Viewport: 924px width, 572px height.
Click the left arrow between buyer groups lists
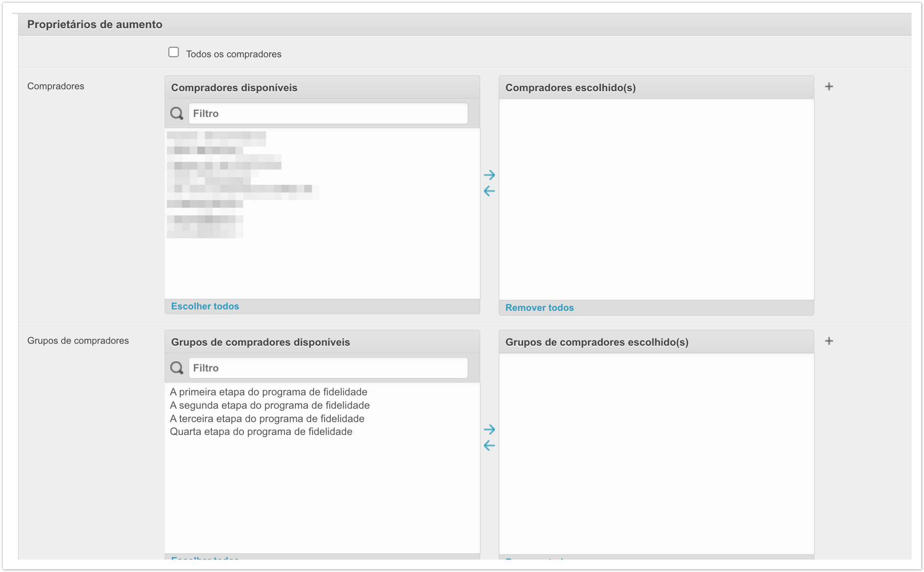pos(489,445)
